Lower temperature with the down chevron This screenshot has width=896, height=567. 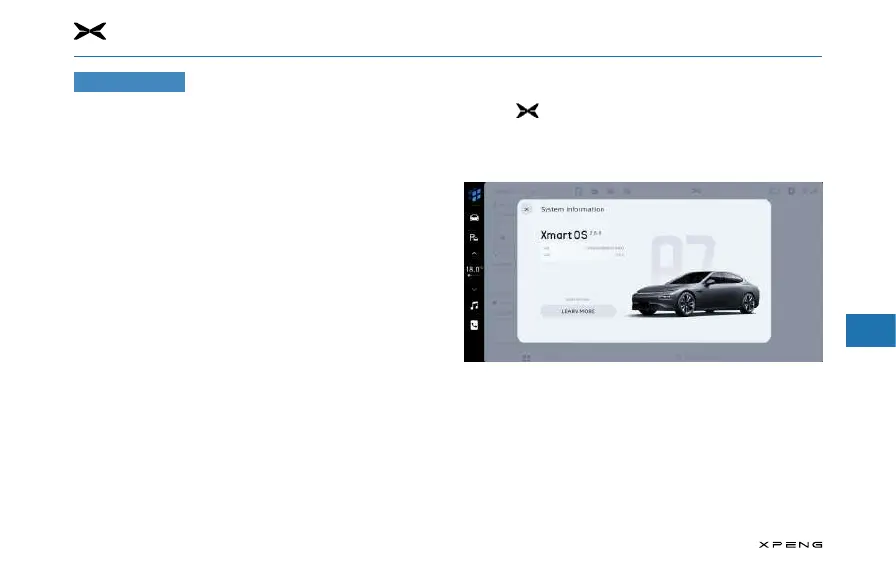[474, 290]
